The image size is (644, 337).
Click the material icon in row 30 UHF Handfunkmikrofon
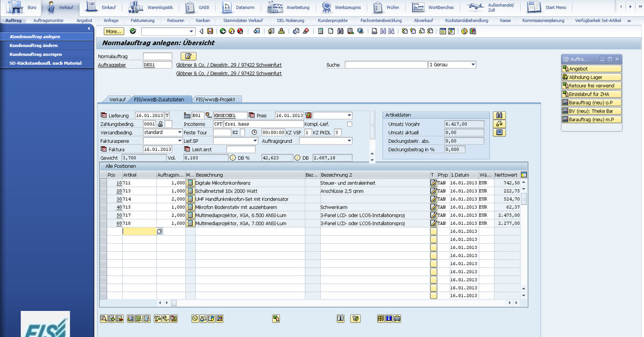(x=190, y=199)
